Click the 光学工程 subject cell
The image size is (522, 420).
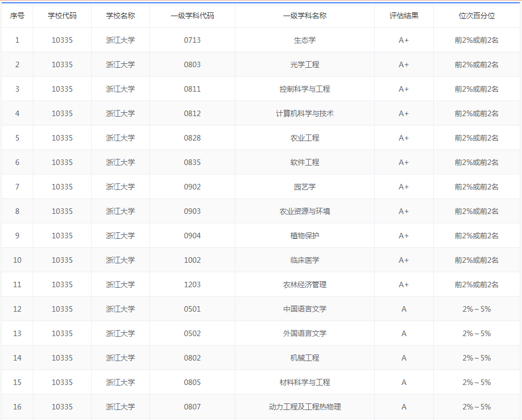click(305, 64)
